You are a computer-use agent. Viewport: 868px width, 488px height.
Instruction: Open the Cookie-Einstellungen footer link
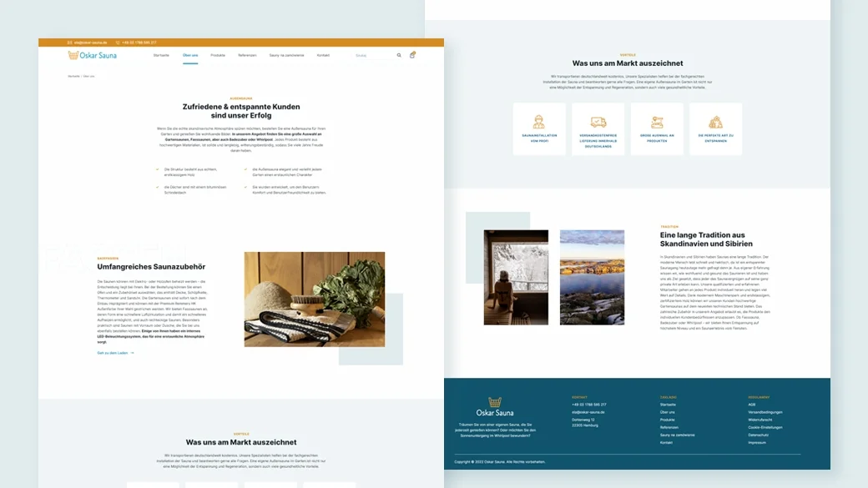pos(765,428)
